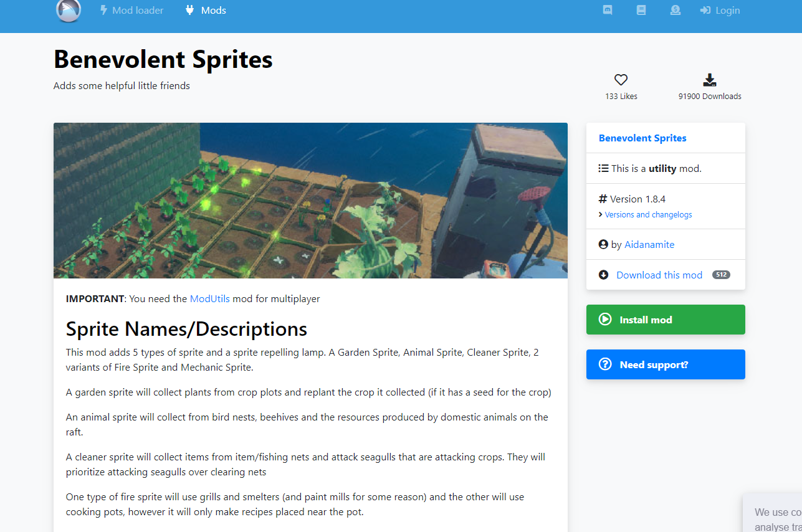Click the paragraph starting 'A cleaner sprite will collect'

click(305, 465)
